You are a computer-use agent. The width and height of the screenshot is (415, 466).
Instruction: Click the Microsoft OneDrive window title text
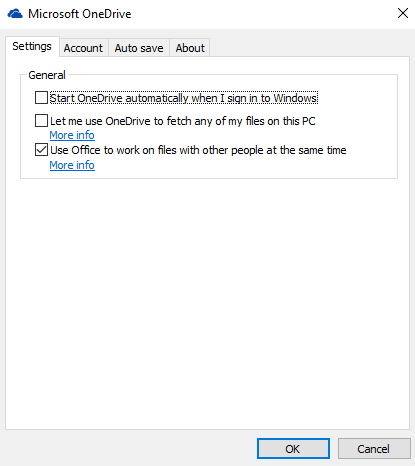(80, 14)
